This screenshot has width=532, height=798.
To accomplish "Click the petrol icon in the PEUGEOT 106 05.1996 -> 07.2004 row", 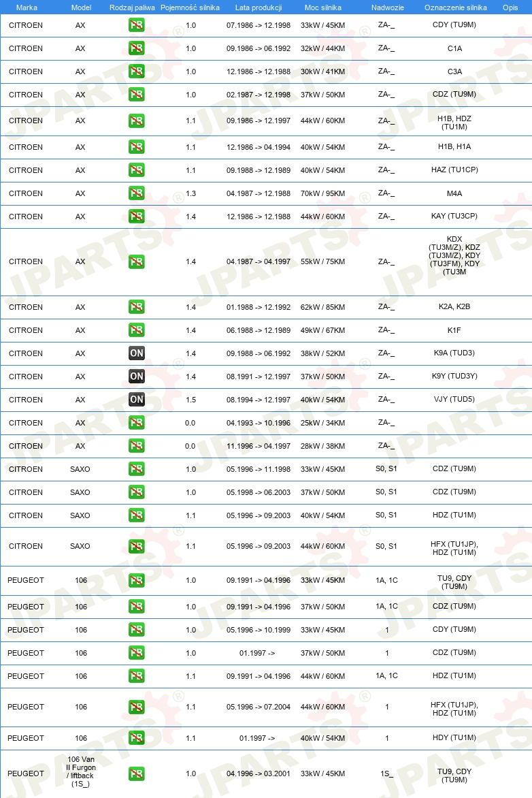I will pos(136,707).
